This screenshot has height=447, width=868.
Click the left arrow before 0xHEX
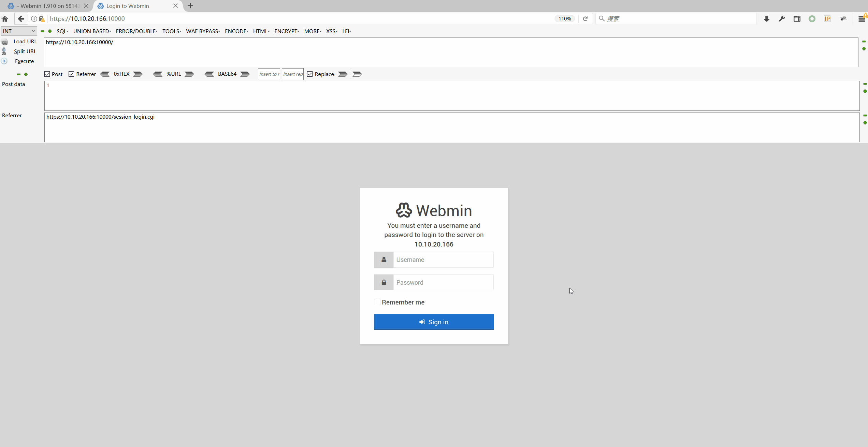click(x=105, y=74)
